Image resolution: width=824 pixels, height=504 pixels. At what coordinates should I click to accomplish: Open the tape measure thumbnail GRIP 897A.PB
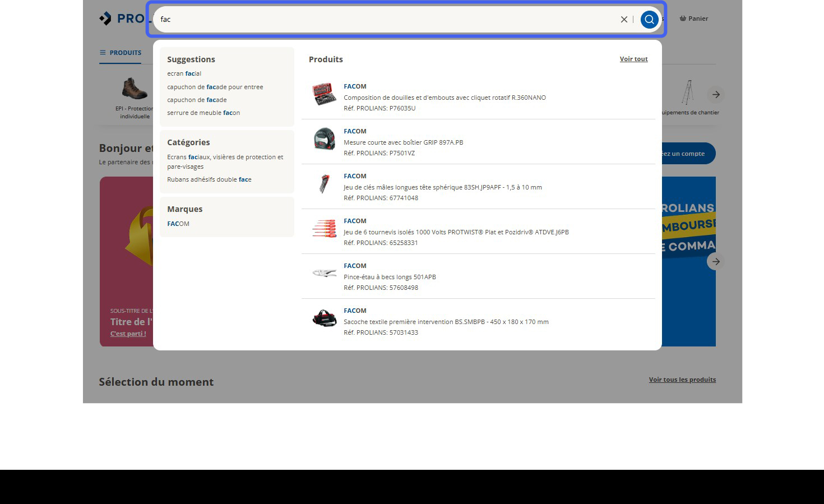tap(324, 139)
